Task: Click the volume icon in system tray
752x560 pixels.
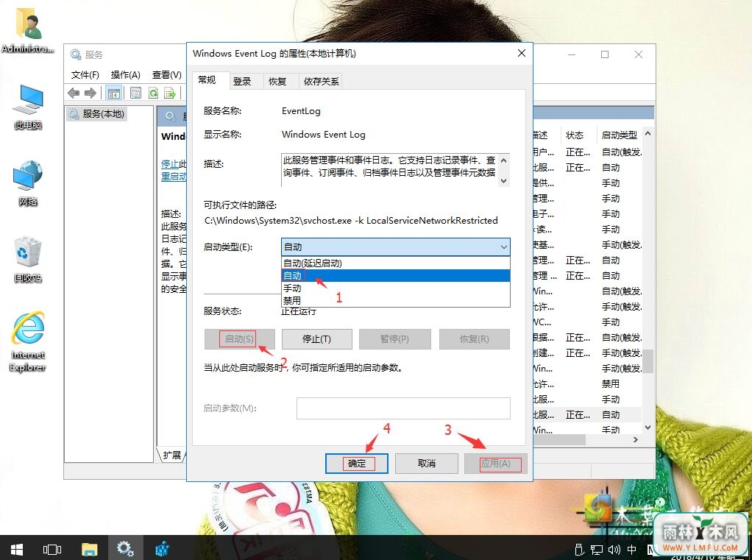Action: coord(614,550)
